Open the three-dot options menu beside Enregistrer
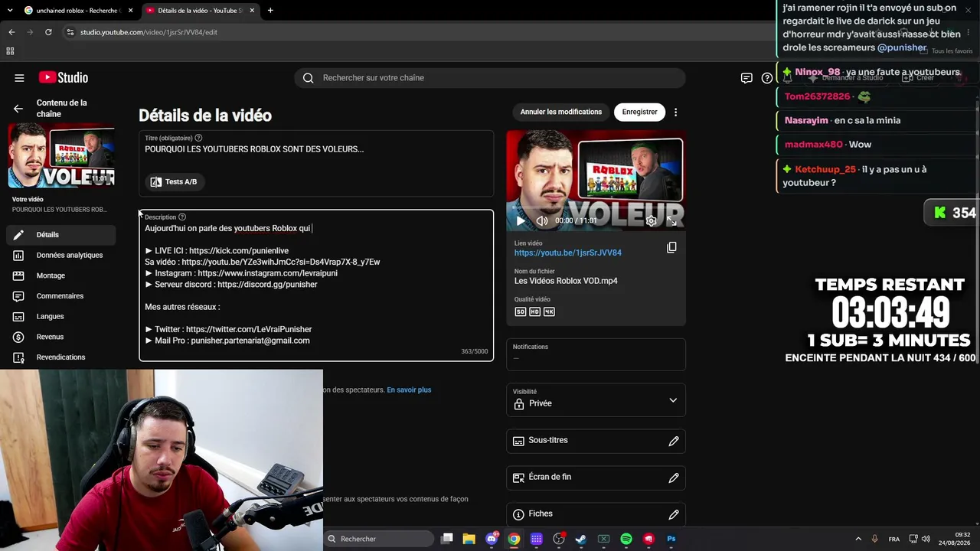980x551 pixels. [675, 112]
